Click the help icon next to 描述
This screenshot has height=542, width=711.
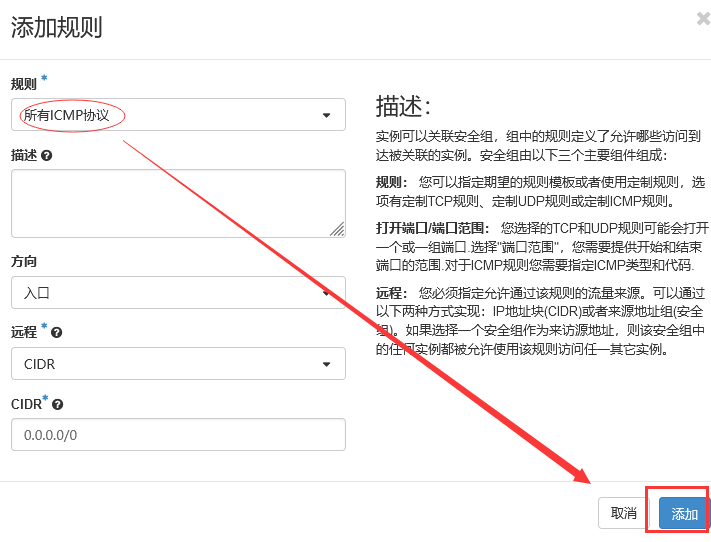coord(46,156)
